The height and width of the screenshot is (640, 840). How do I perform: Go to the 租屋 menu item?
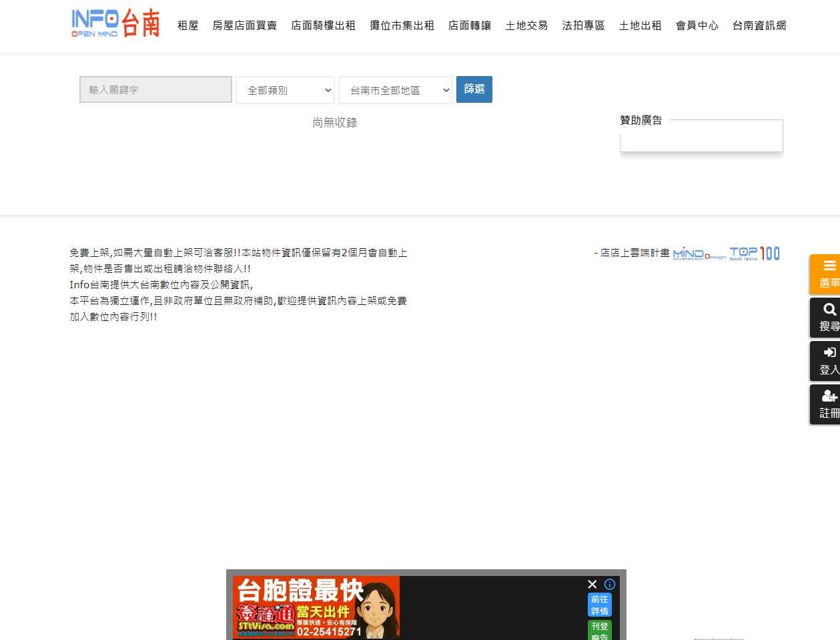click(x=187, y=25)
